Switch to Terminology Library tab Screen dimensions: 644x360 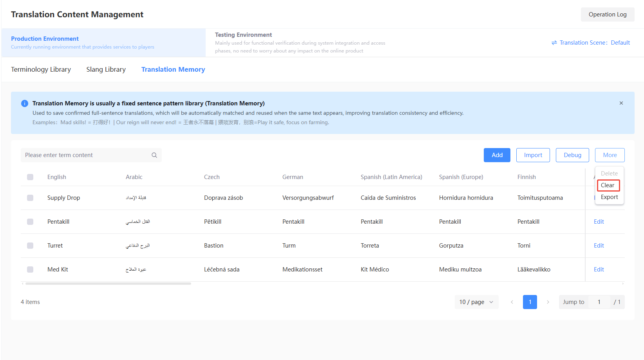41,69
